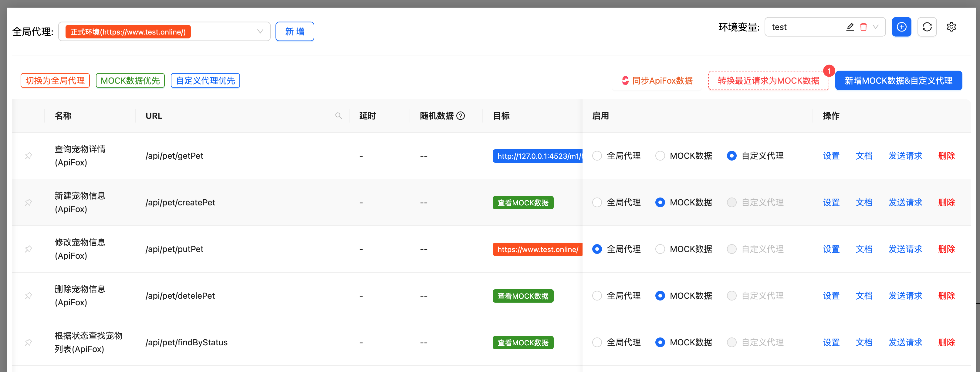Click the refresh icon button
Image resolution: width=980 pixels, height=372 pixels.
click(927, 27)
